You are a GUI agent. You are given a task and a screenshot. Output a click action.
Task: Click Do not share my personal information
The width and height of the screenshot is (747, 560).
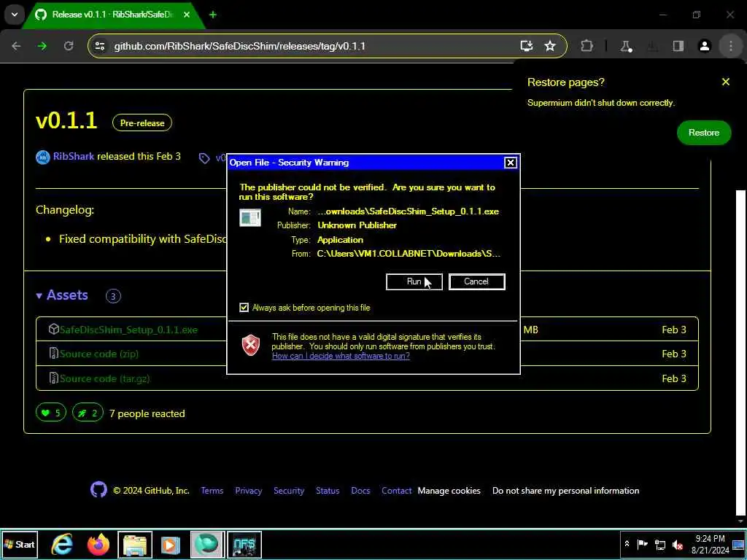[565, 491]
